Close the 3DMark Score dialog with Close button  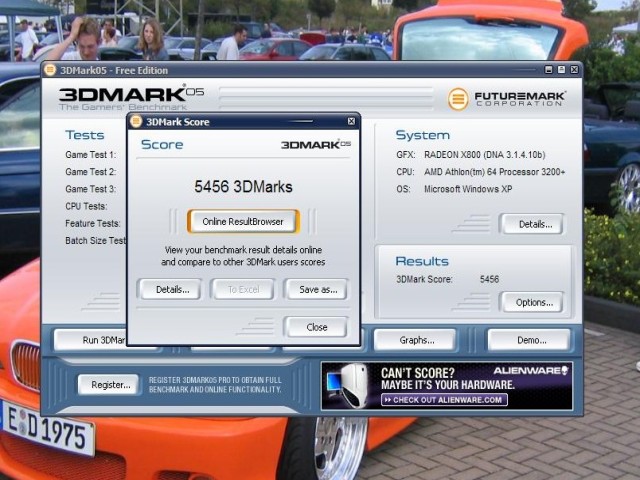pyautogui.click(x=317, y=327)
